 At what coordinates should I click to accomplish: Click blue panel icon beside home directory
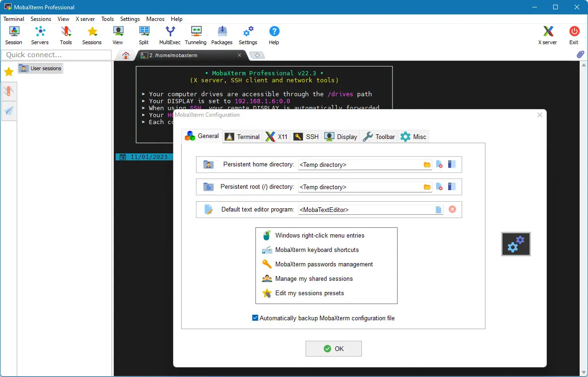click(452, 165)
